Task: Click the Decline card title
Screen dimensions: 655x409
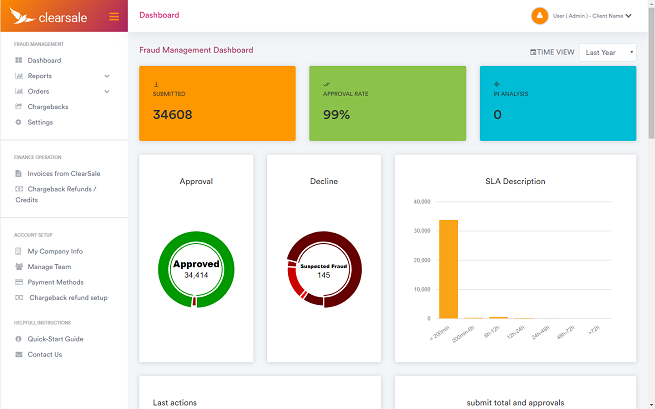Action: (x=324, y=181)
